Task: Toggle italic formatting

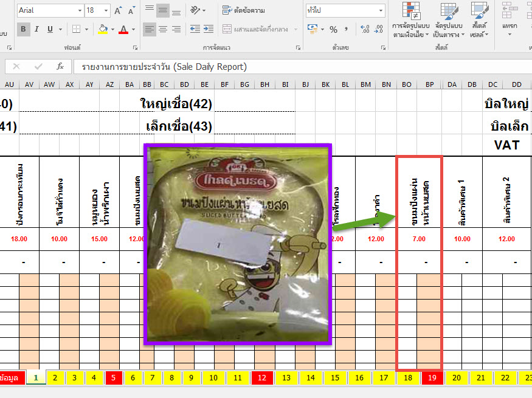Action: click(37, 29)
